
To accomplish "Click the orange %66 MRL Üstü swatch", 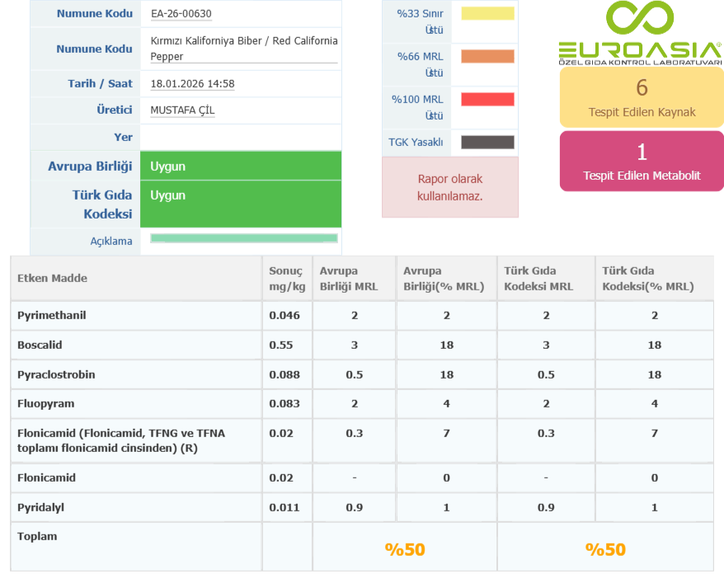I will pyautogui.click(x=487, y=57).
